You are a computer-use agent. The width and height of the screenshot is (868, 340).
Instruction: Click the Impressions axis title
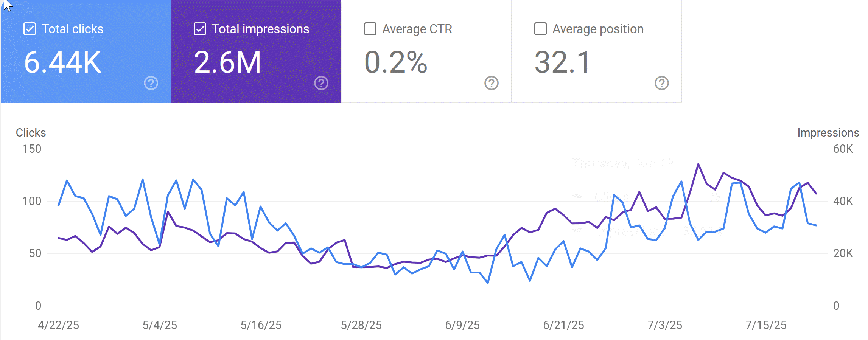pos(828,133)
